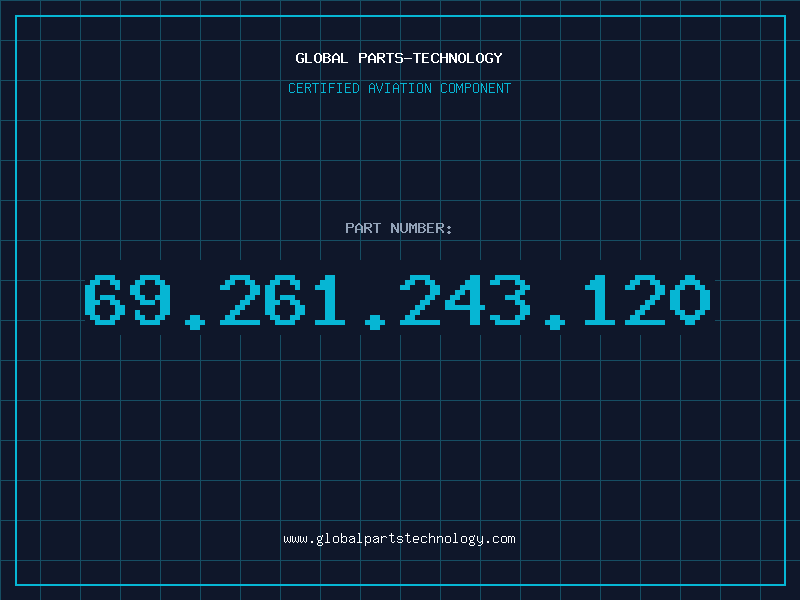Select the word PART in the label
The height and width of the screenshot is (600, 800).
(363, 228)
